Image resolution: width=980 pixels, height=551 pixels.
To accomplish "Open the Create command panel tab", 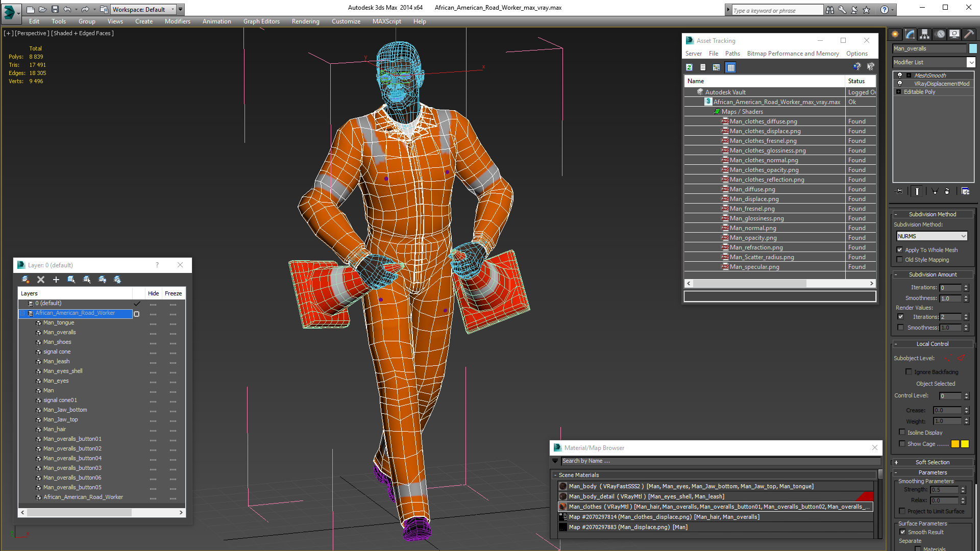I will [895, 34].
